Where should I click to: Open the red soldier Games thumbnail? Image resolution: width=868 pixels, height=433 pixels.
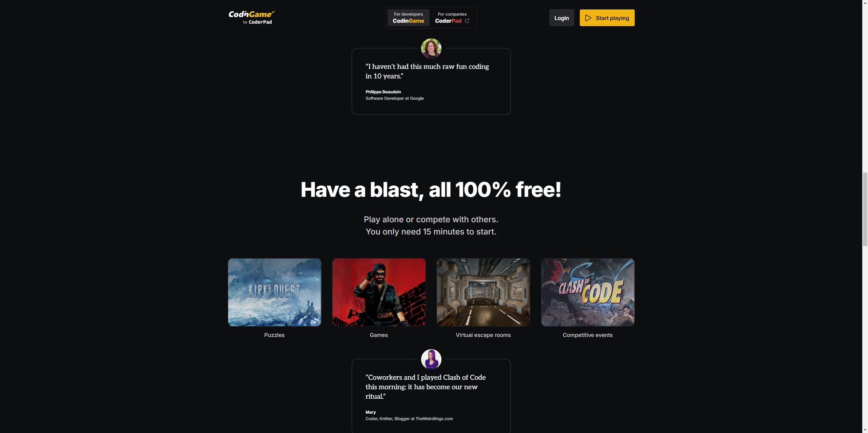(x=379, y=292)
